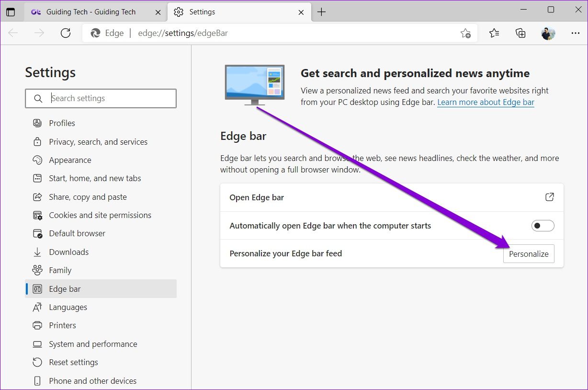Open the Settings and more ellipsis menu
This screenshot has width=588, height=390.
click(576, 33)
